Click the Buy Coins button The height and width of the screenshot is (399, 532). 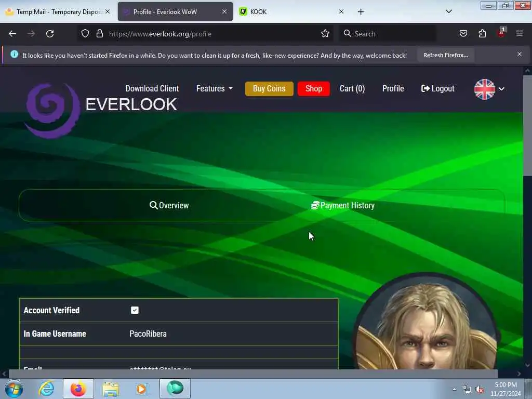pyautogui.click(x=269, y=88)
